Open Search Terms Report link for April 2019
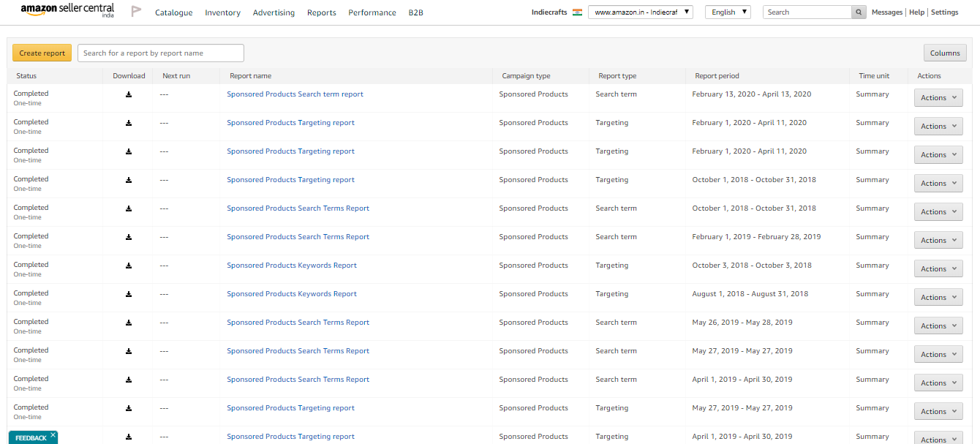Screen dimensions: 980x444 click(x=298, y=380)
